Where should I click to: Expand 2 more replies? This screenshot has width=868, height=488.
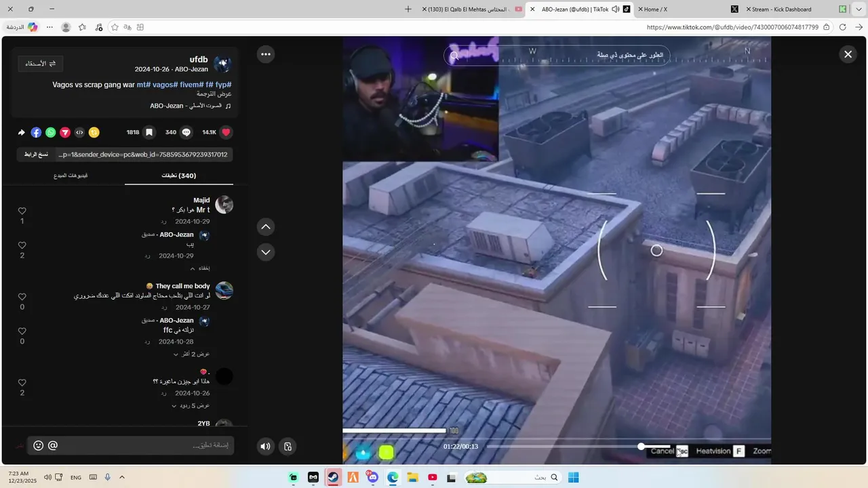[192, 354]
